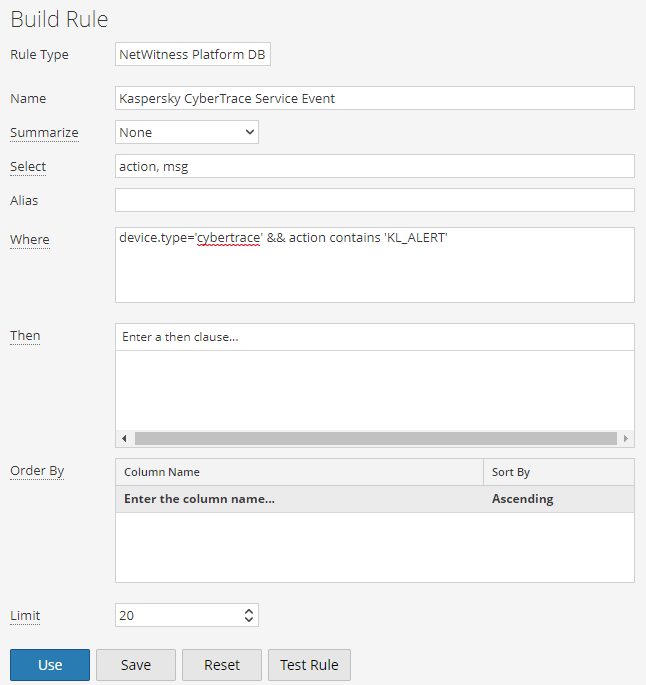Click the Rule Type field

point(193,54)
